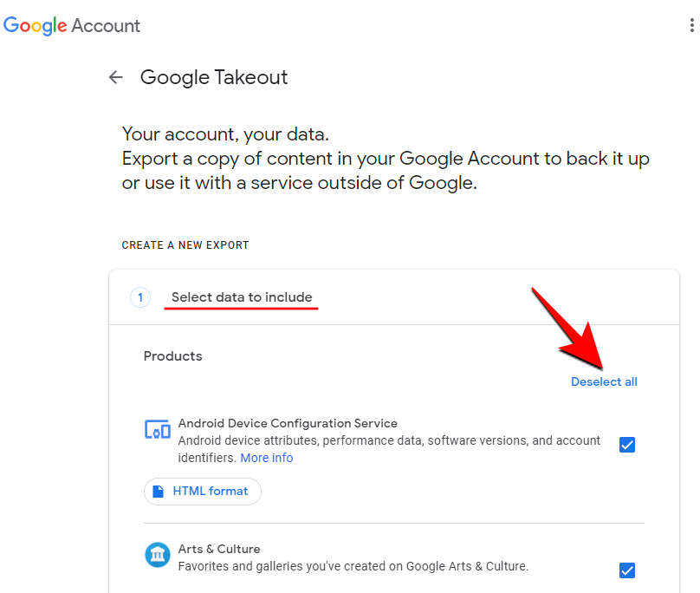Viewport: 700px width, 593px height.
Task: Uncheck the Arts & Culture checkbox
Action: [x=627, y=570]
